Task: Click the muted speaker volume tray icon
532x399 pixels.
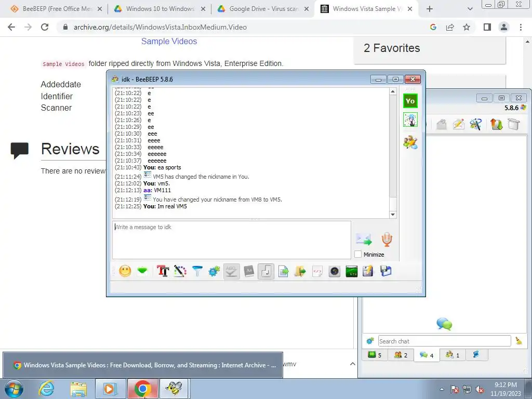Action: [480, 390]
